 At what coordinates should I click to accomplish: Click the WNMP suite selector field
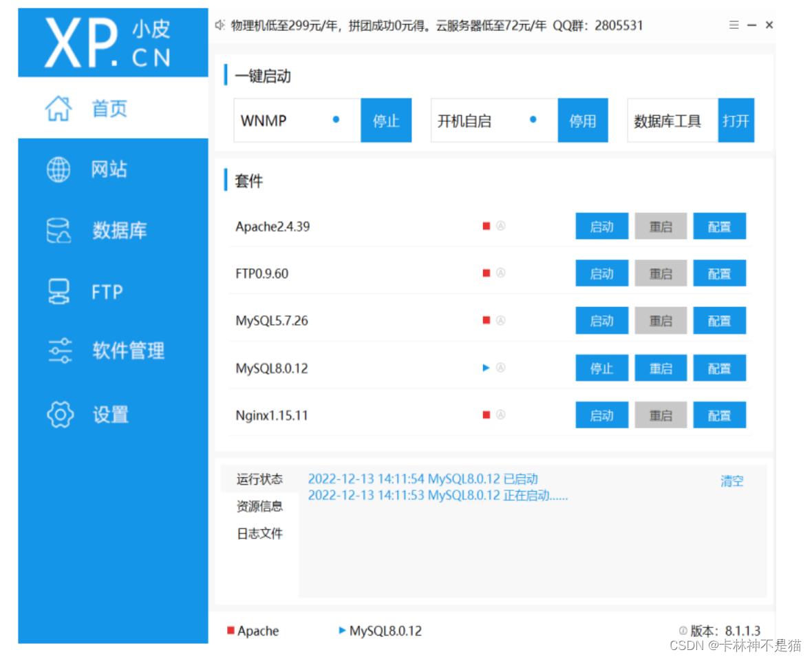[x=297, y=121]
